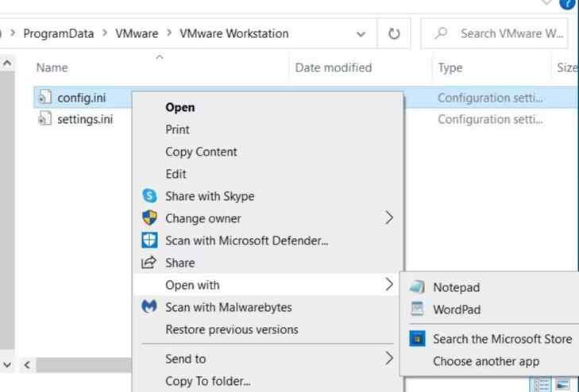Click Scan with Microsoft Defender entry
579x392 pixels.
tap(268, 240)
